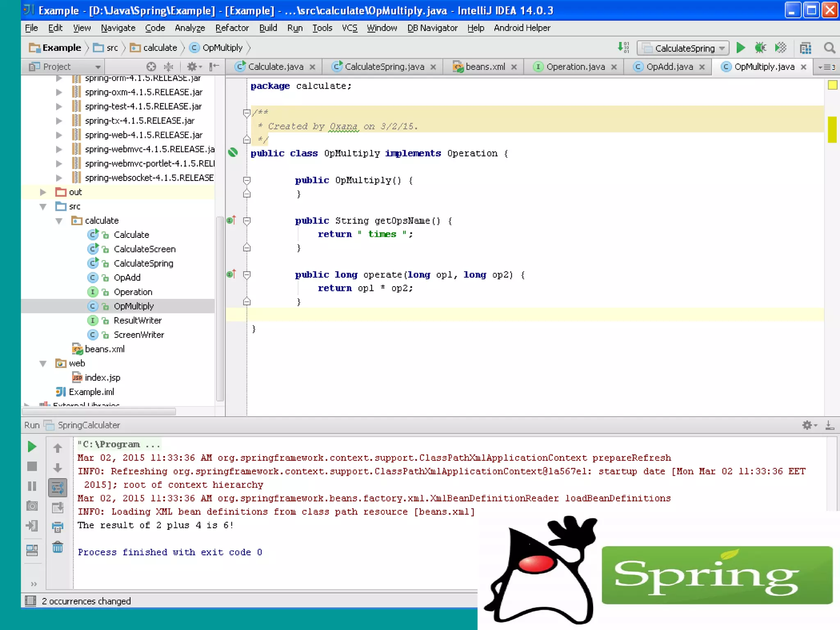Click the Debug bug icon
Viewport: 840px width, 630px height.
760,48
